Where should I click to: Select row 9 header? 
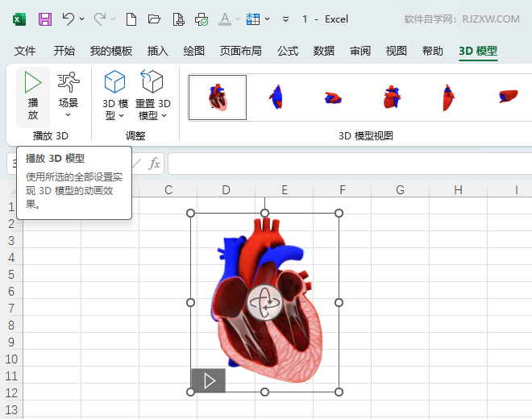(x=11, y=342)
